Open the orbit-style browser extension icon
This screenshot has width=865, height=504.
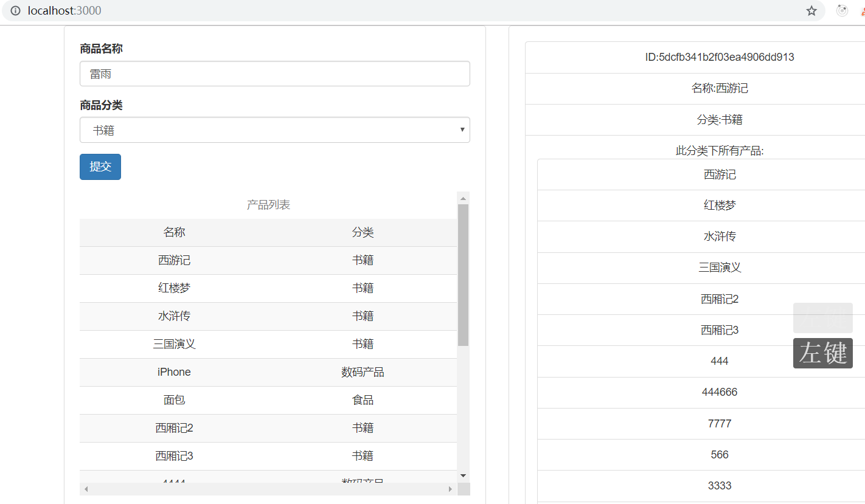[841, 10]
